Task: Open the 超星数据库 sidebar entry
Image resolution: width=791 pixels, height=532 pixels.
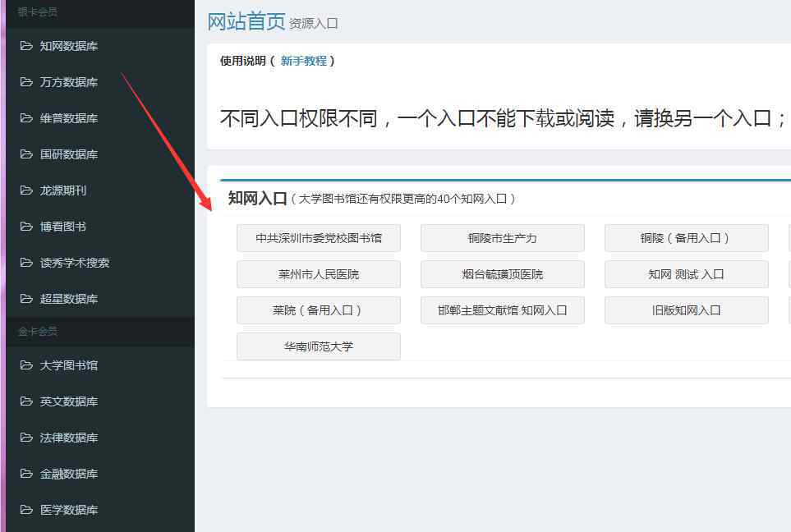Action: (69, 299)
